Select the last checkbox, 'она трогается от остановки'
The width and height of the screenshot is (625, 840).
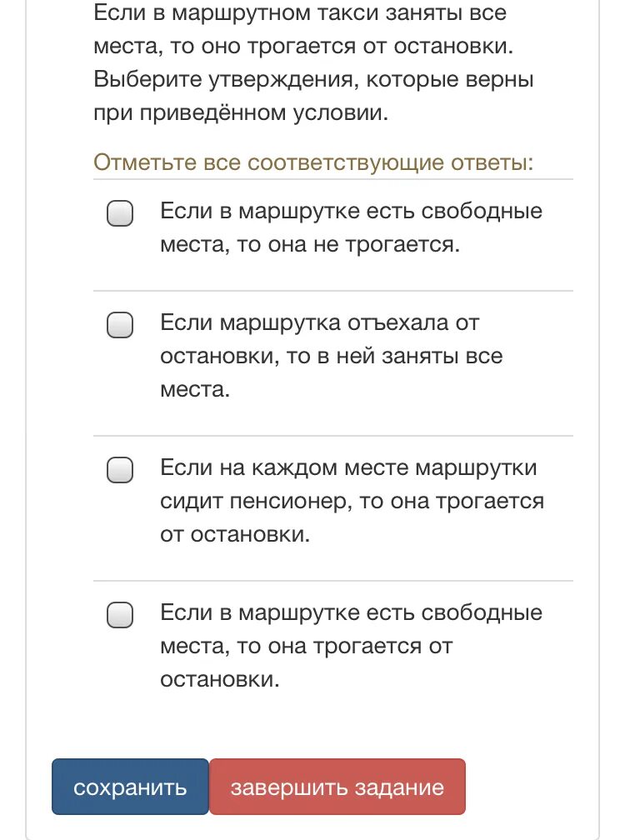tap(120, 615)
